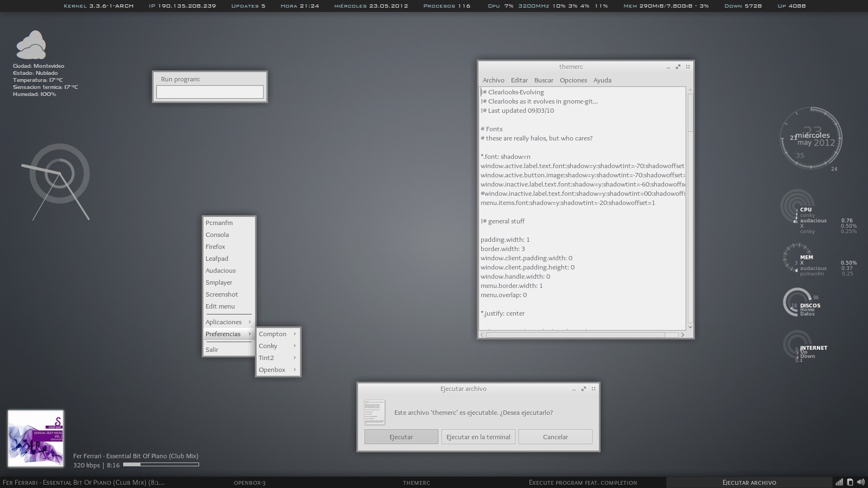
Task: Expand the Openbox submenu
Action: click(x=278, y=370)
